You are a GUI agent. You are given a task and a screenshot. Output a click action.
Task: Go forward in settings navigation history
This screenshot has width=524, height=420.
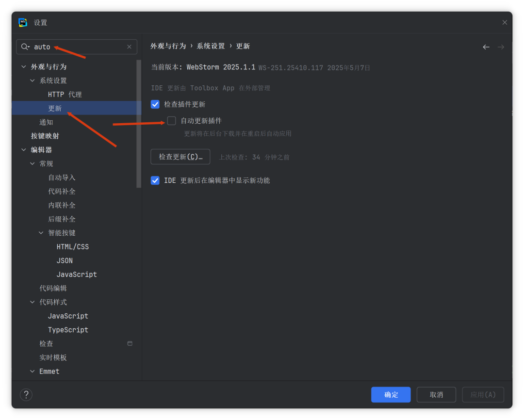coord(501,47)
